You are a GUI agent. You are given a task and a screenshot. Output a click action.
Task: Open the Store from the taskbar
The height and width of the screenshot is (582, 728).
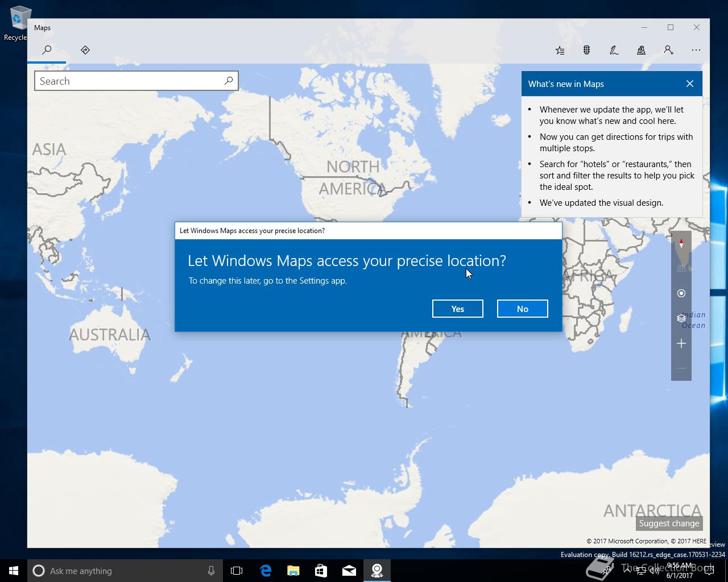(321, 571)
